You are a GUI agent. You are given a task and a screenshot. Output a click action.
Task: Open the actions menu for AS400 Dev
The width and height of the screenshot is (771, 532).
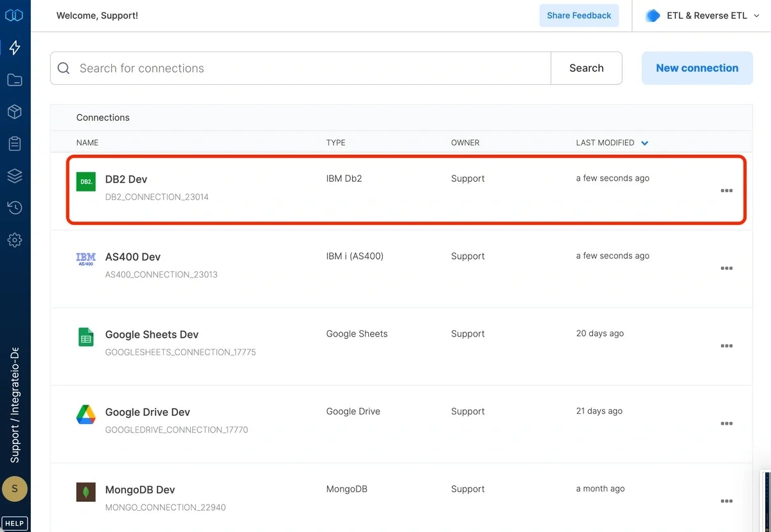[x=727, y=268]
